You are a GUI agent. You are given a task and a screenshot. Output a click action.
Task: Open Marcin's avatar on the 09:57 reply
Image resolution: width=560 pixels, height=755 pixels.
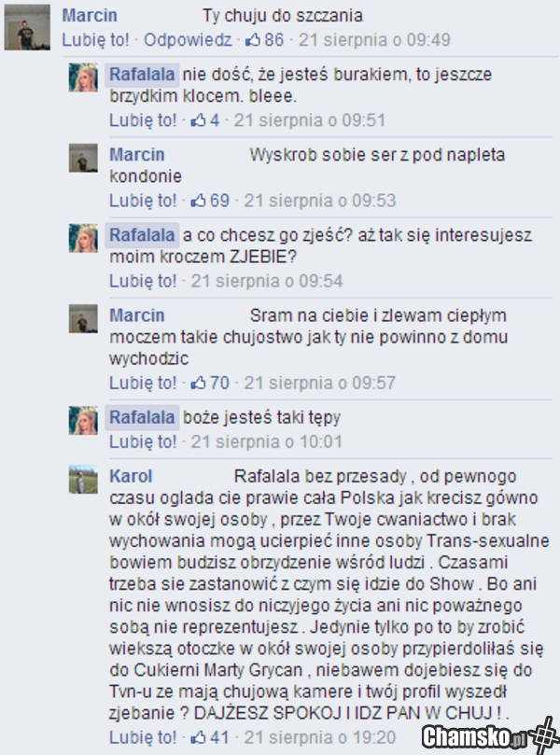click(83, 318)
